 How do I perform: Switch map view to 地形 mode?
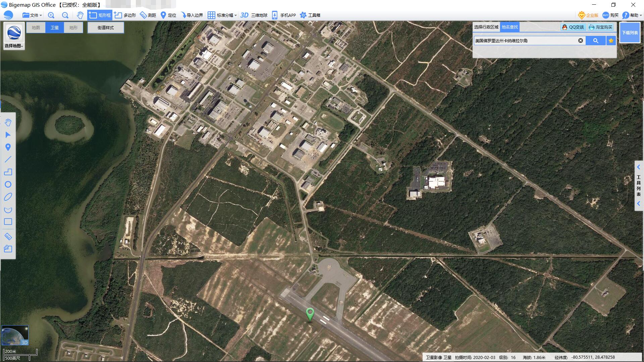tap(73, 27)
